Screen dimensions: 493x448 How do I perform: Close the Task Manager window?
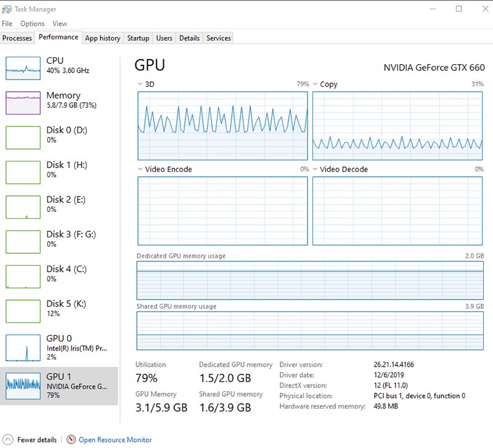point(485,9)
